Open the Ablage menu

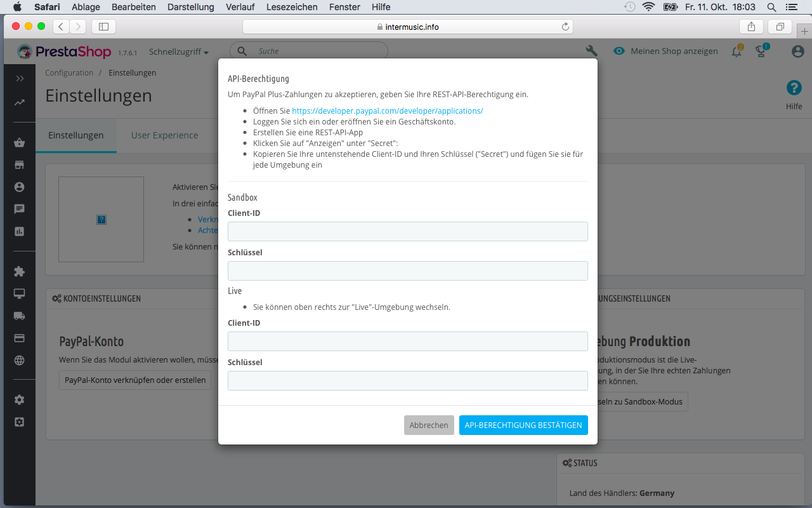(86, 7)
